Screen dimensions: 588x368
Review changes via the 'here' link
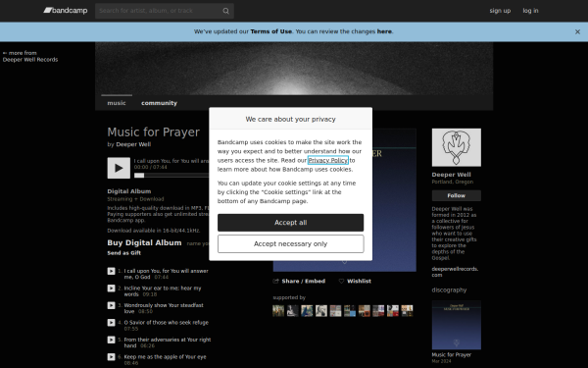coord(384,31)
